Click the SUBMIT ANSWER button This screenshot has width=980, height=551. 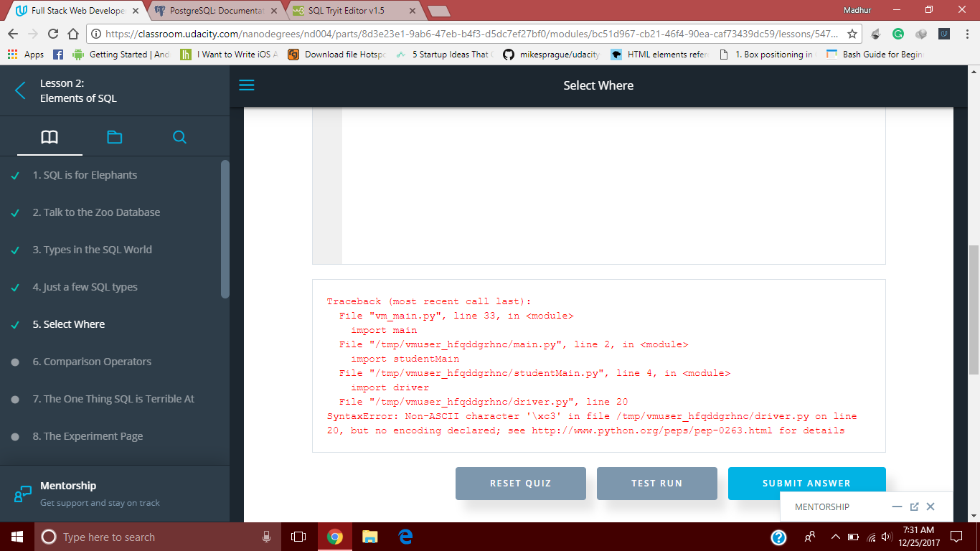806,483
